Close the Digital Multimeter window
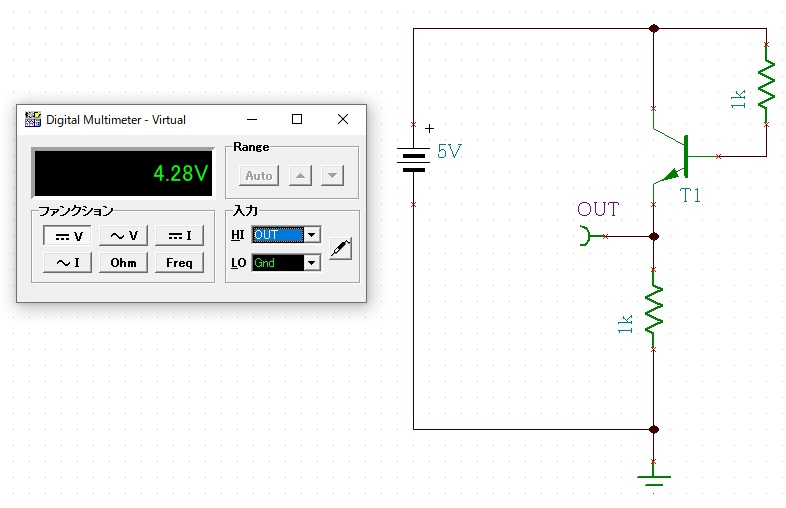Image resolution: width=786 pixels, height=508 pixels. (x=343, y=119)
